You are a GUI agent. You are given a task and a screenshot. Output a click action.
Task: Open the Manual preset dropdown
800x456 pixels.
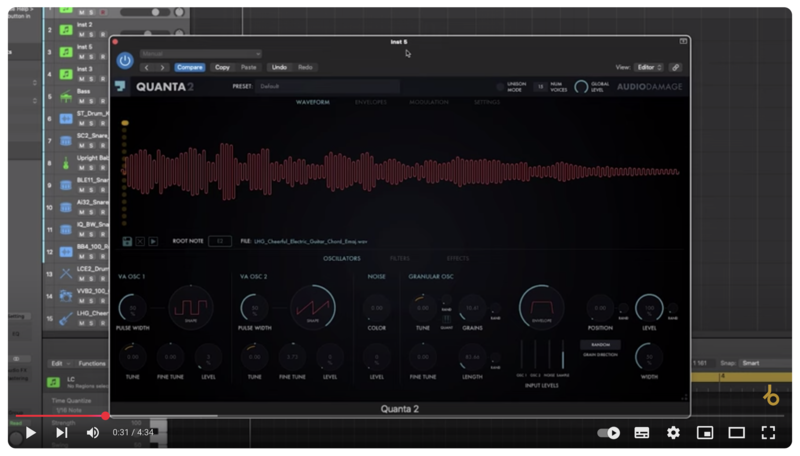[201, 54]
